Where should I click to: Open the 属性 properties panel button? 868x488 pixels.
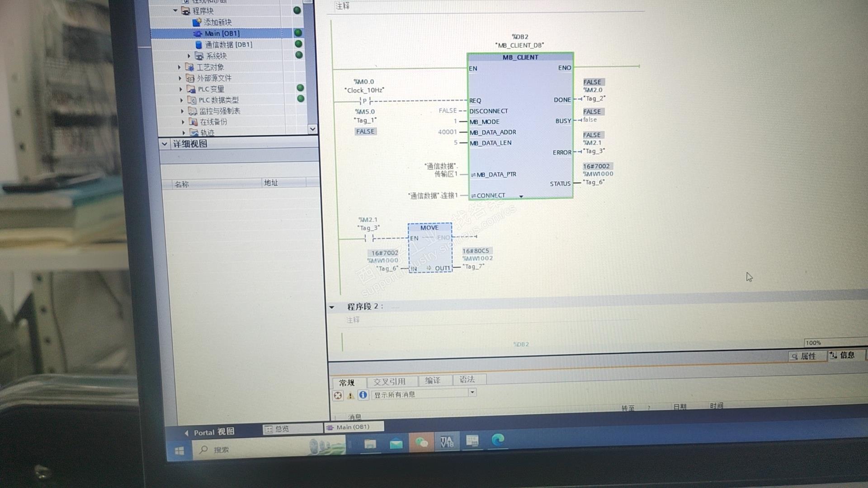pos(807,357)
